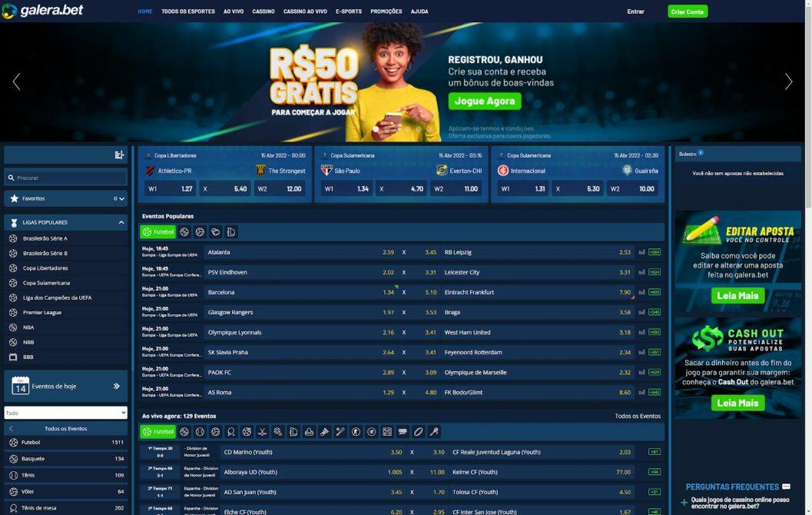Open the Todo time filter dropdown
This screenshot has width=812, height=515.
tap(66, 413)
